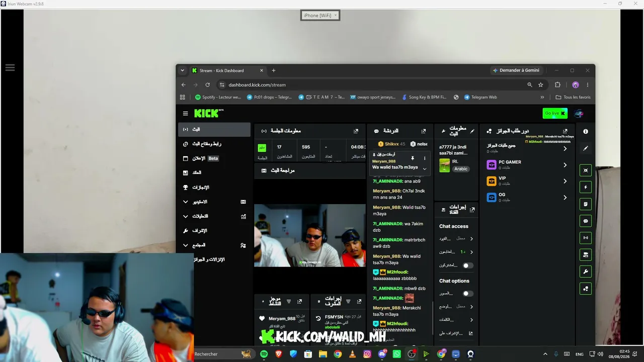
Task: Open pinned message options menu
Action: (x=424, y=158)
